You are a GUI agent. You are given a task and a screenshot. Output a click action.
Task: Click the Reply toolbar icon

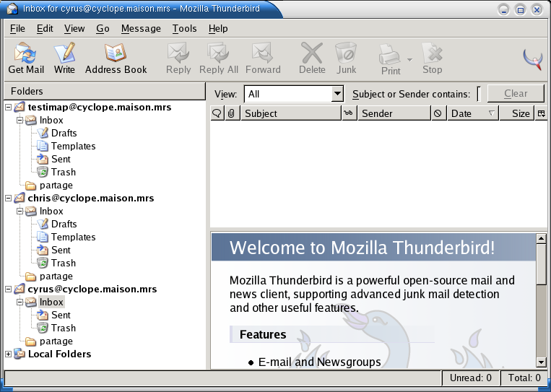coord(178,58)
